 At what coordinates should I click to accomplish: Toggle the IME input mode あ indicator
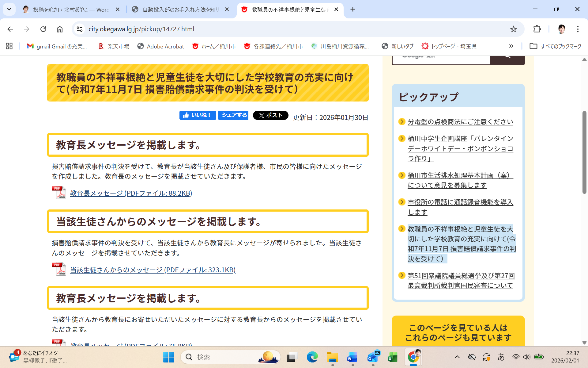[x=501, y=357]
